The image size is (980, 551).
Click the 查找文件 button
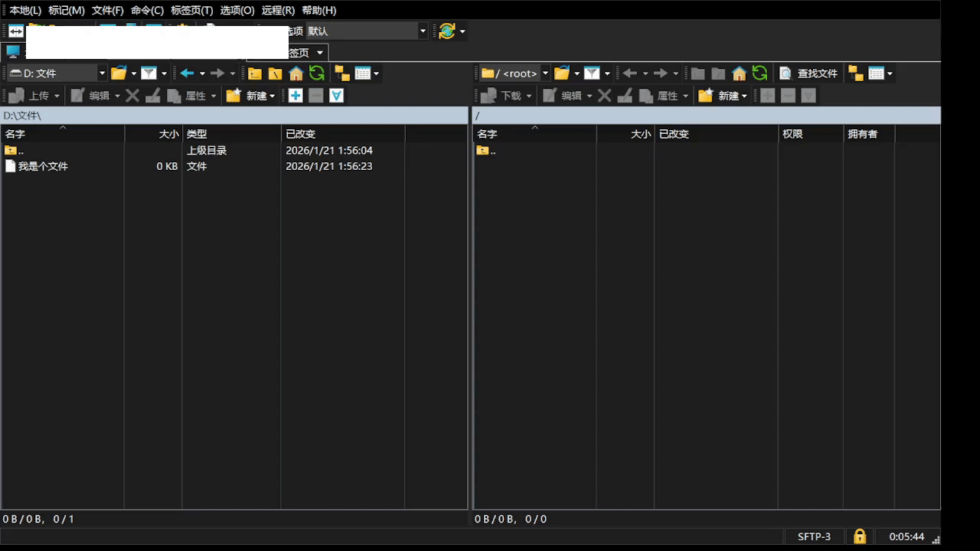point(808,73)
